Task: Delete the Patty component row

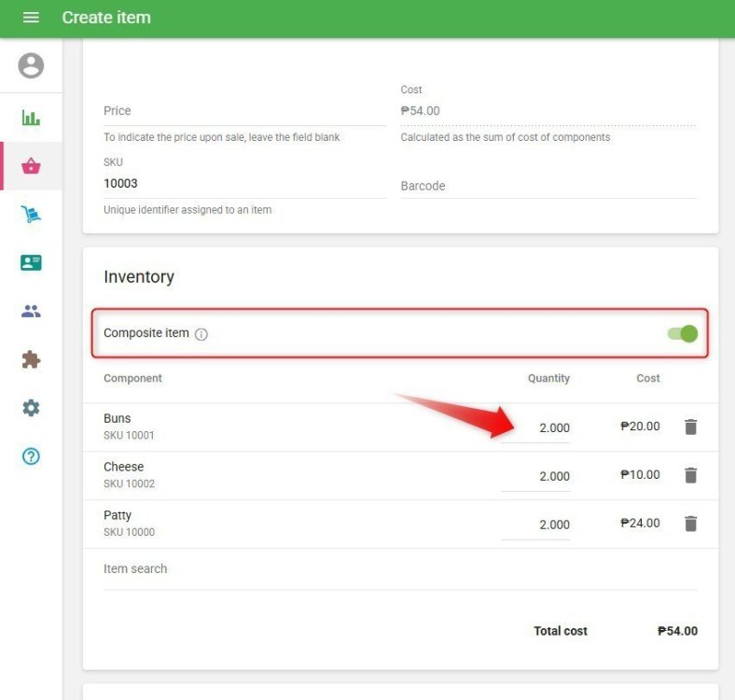Action: pos(690,524)
